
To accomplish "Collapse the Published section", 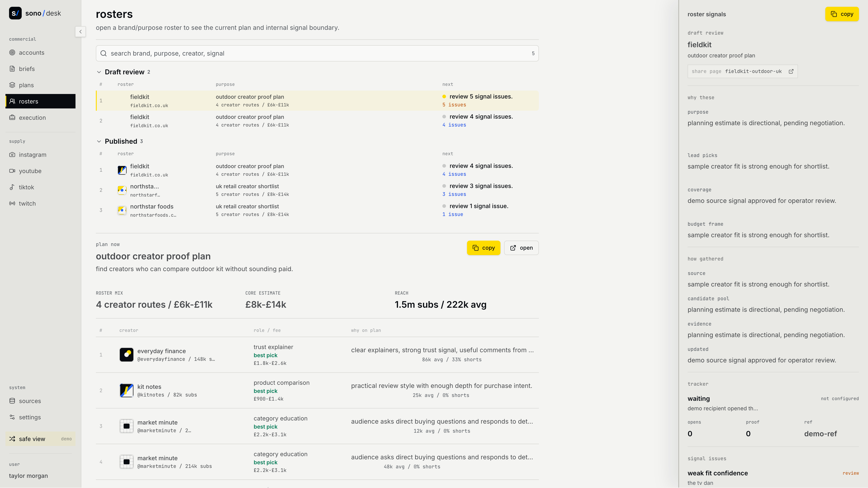I will coord(99,141).
